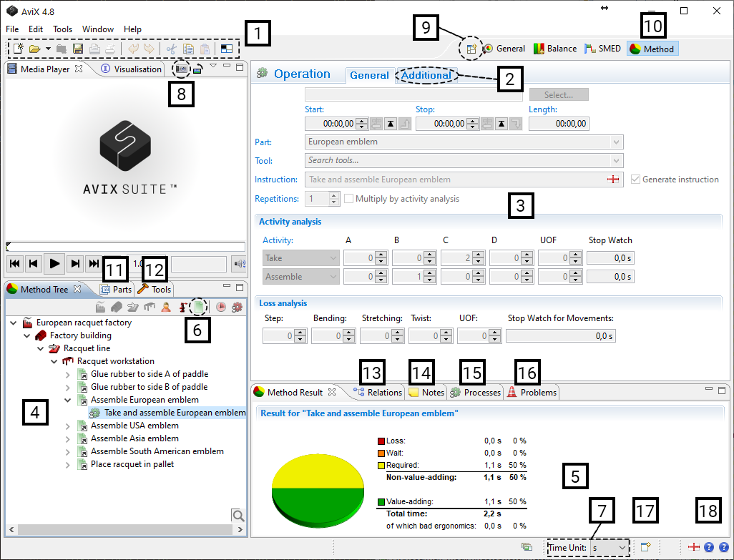This screenshot has width=734, height=560.
Task: Check Multiply by activity analysis
Action: pos(348,198)
